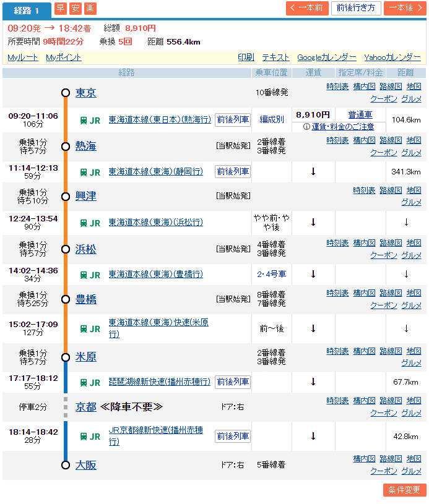
Task: Open 時刻表 for 米原 station
Action: pyautogui.click(x=337, y=351)
